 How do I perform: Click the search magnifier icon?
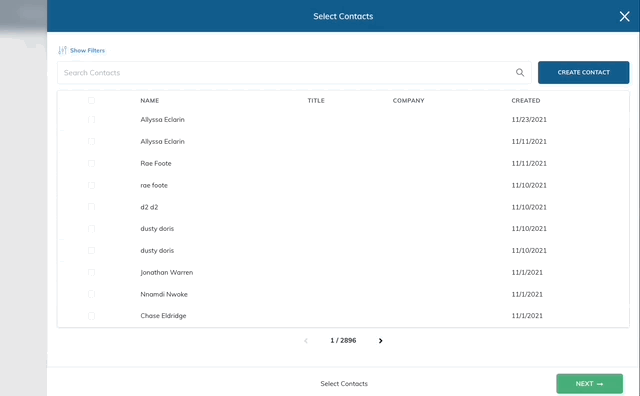(x=520, y=73)
